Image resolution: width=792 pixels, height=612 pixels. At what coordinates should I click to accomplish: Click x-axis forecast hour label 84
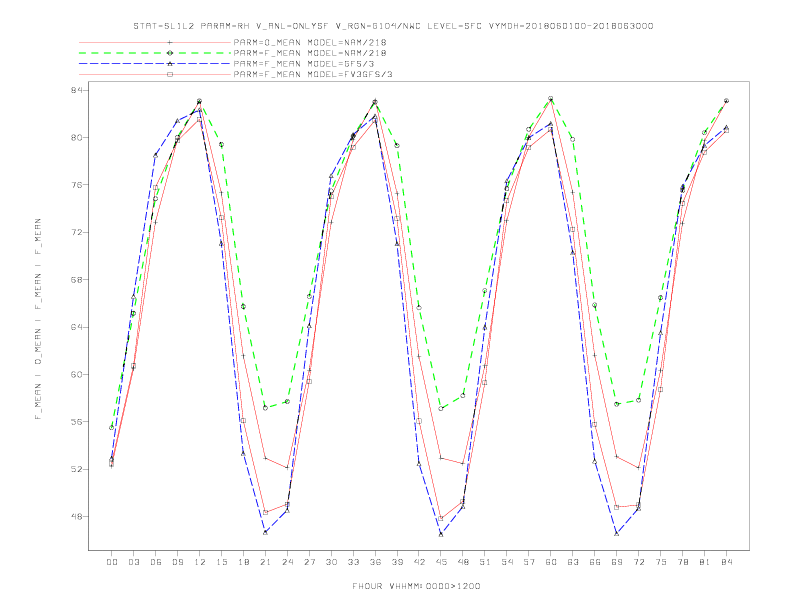click(x=727, y=562)
